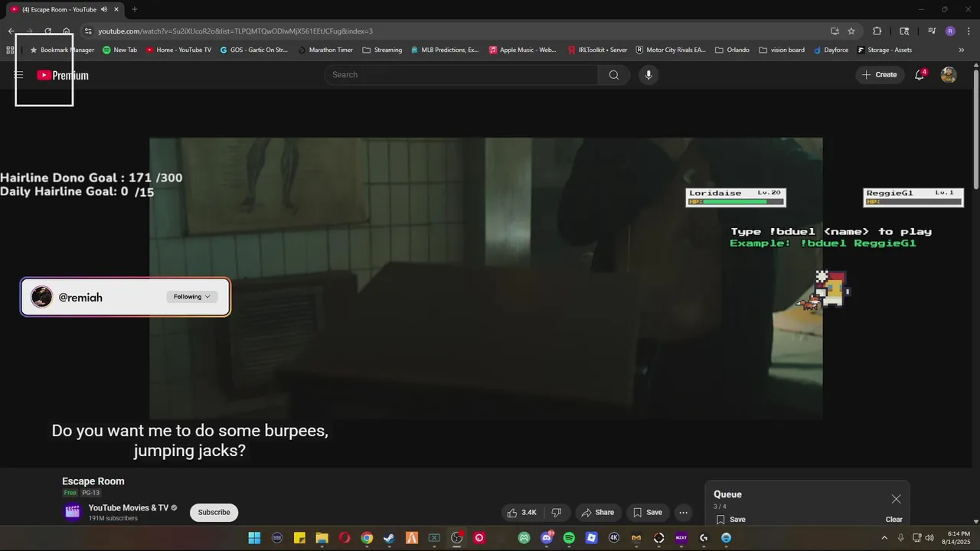Viewport: 980px width, 551px height.
Task: View site information for youtube.com
Action: coord(88,31)
